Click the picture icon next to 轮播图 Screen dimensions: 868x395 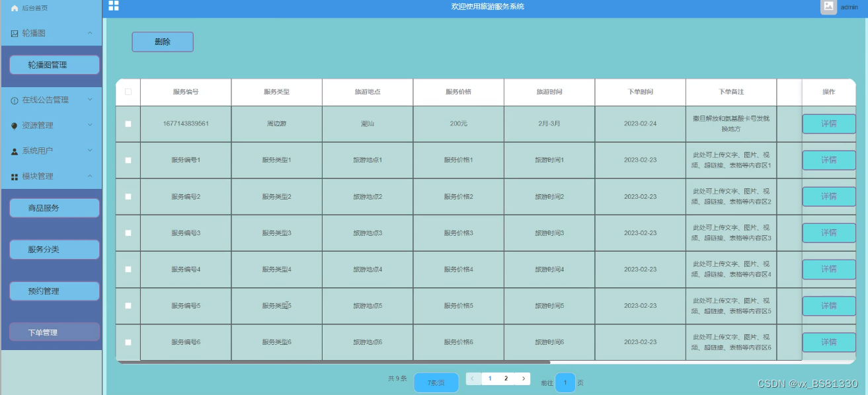coord(15,33)
